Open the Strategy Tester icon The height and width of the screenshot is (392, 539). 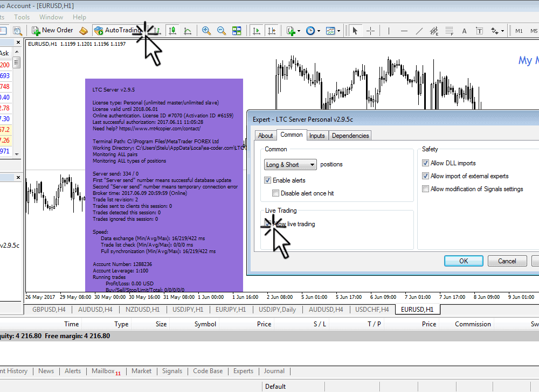pos(17,31)
